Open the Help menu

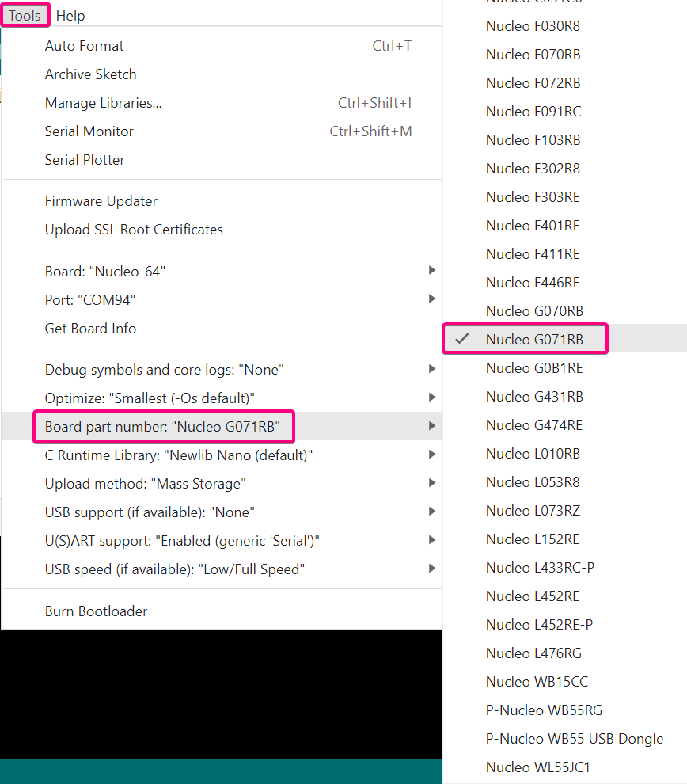pos(70,16)
